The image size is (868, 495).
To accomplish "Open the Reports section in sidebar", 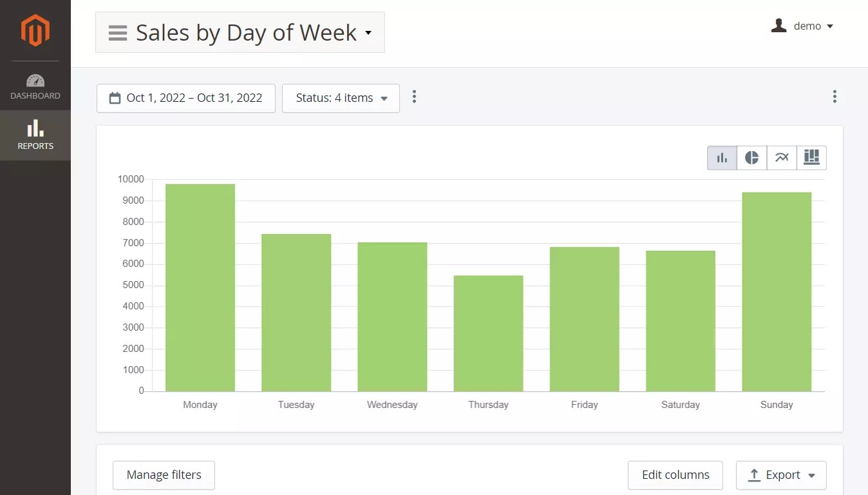I will click(x=35, y=135).
